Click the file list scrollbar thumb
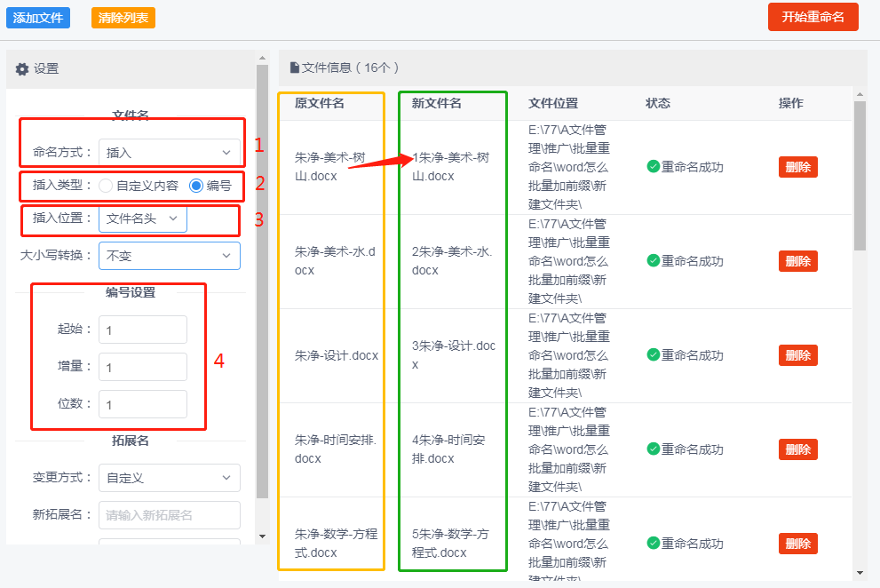 click(x=860, y=175)
